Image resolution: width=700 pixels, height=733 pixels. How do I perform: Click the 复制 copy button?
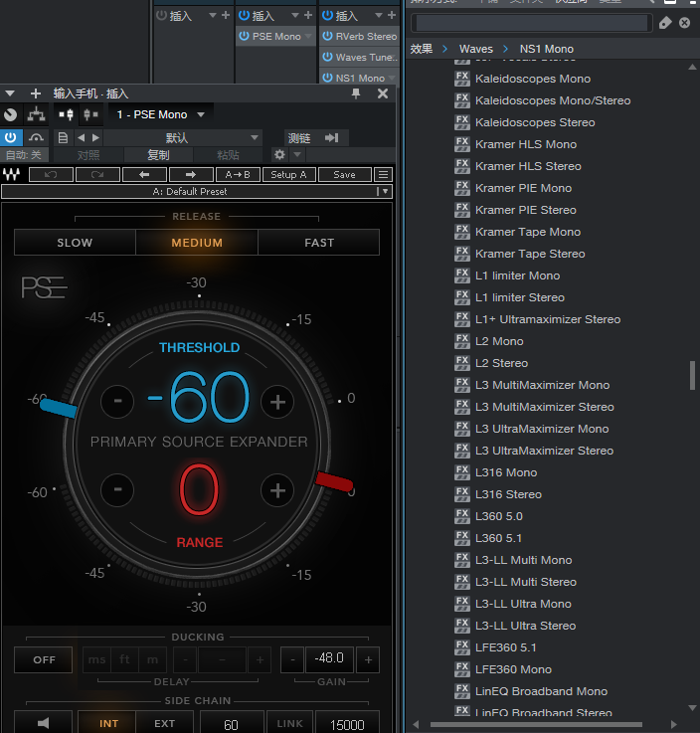(158, 155)
